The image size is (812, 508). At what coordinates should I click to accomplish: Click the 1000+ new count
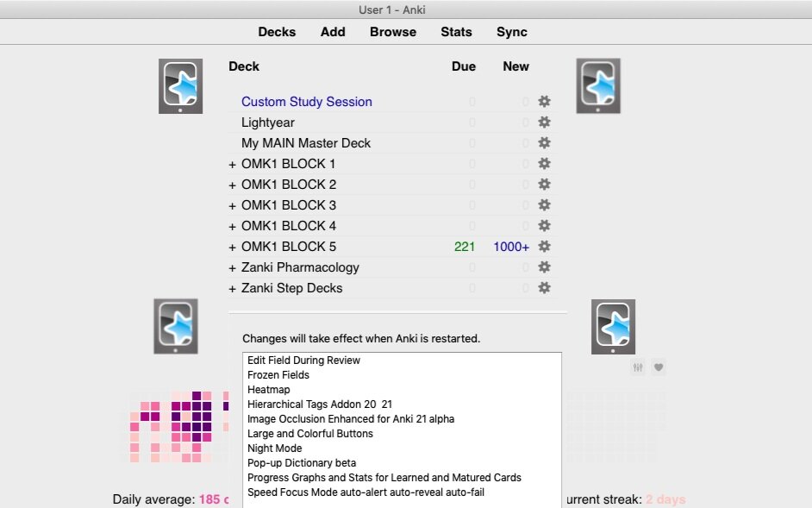pos(511,247)
